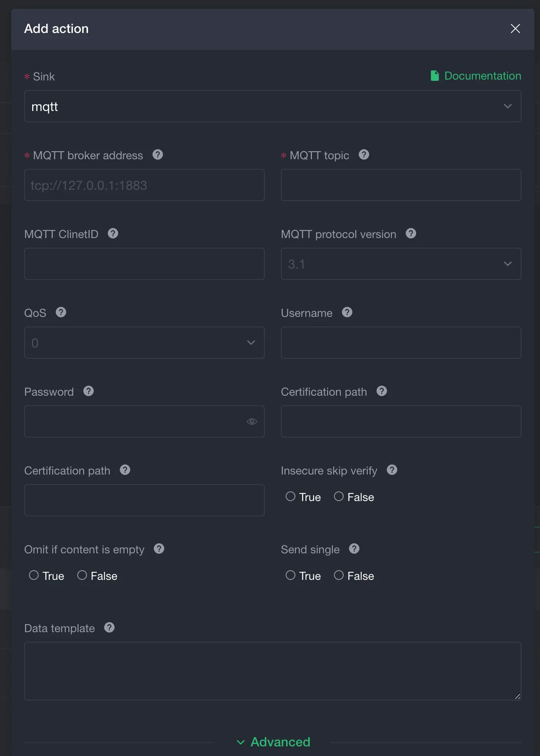Open the Documentation link
The height and width of the screenshot is (756, 540).
pos(482,76)
